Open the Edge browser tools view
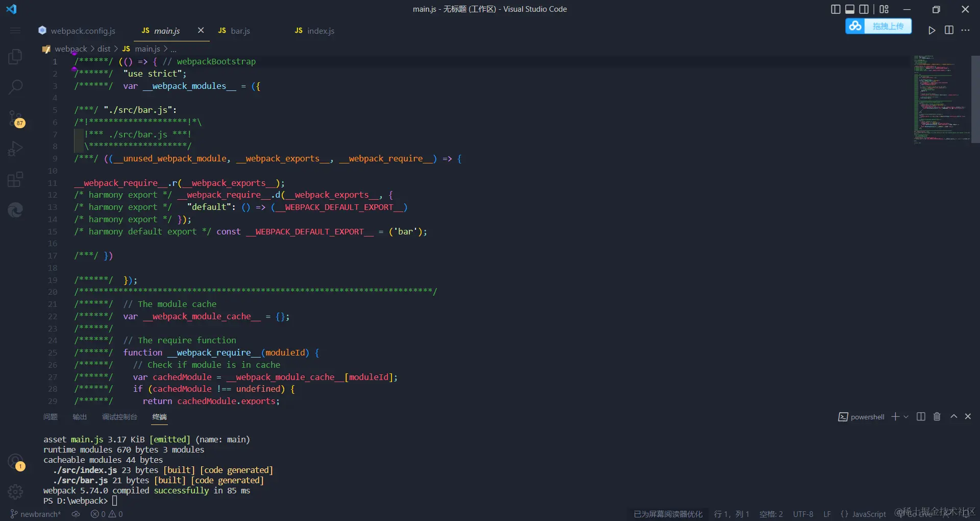This screenshot has height=521, width=980. (15, 209)
